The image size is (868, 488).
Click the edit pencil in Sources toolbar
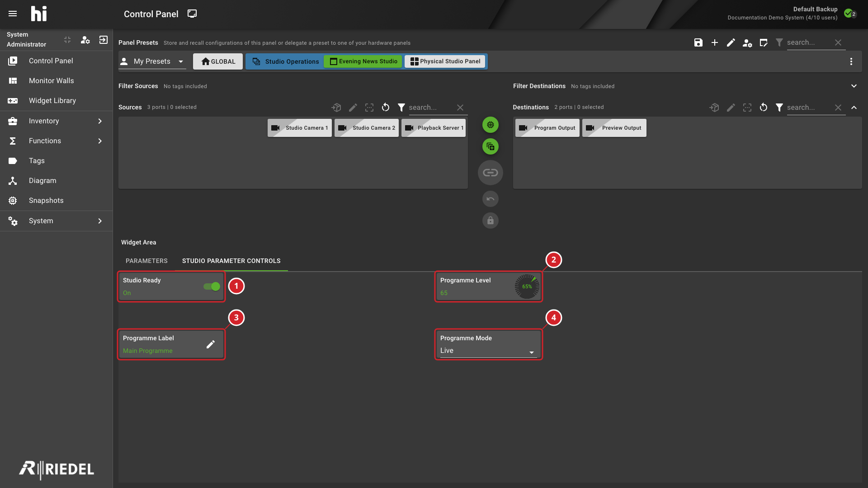pos(353,108)
